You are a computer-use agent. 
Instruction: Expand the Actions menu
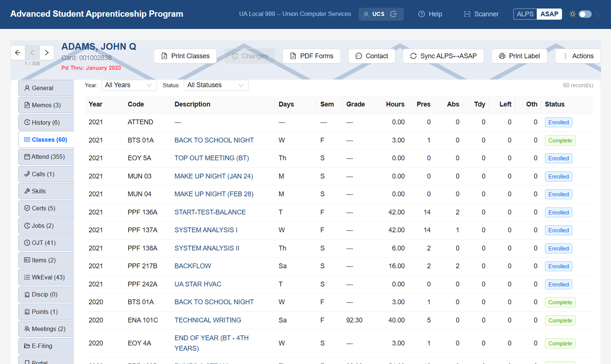578,56
